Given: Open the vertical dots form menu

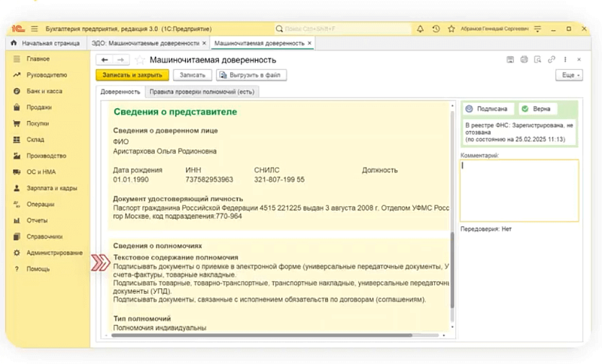Looking at the screenshot, I should [565, 59].
